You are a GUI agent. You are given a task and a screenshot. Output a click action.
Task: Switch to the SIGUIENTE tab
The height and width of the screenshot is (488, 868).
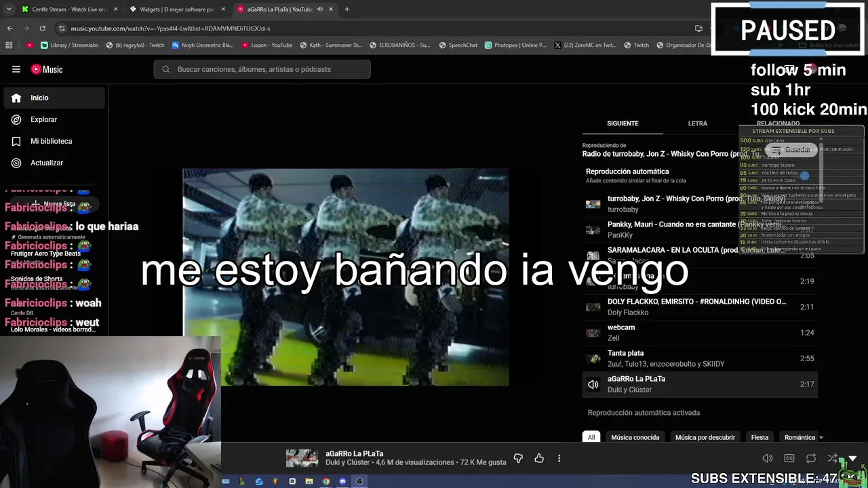[x=623, y=123]
